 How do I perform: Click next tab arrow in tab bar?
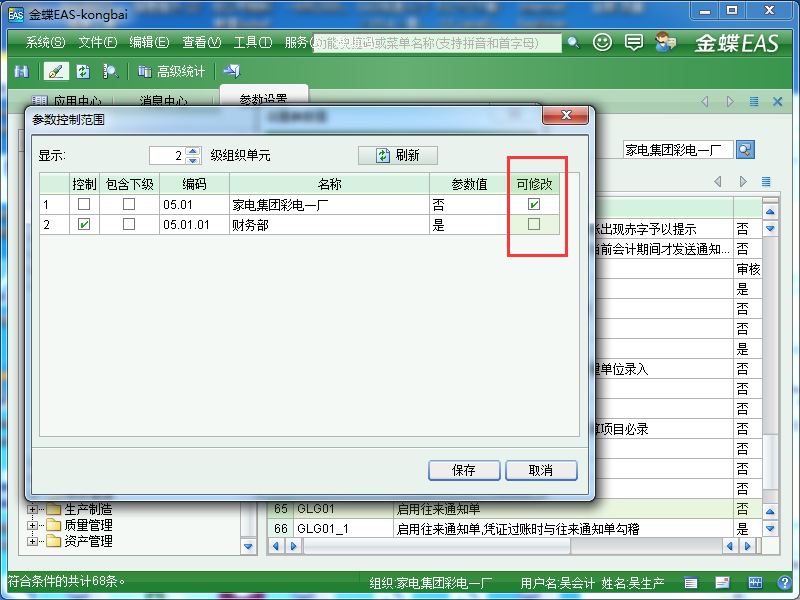pos(730,102)
